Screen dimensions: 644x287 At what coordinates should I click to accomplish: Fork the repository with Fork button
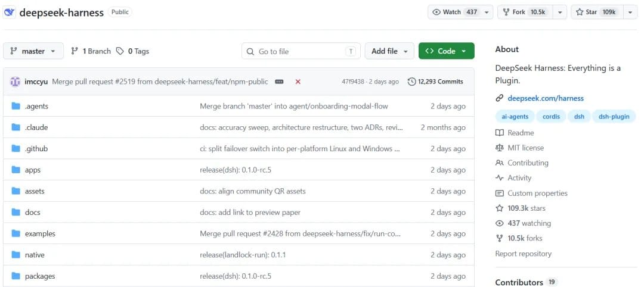[x=525, y=13]
